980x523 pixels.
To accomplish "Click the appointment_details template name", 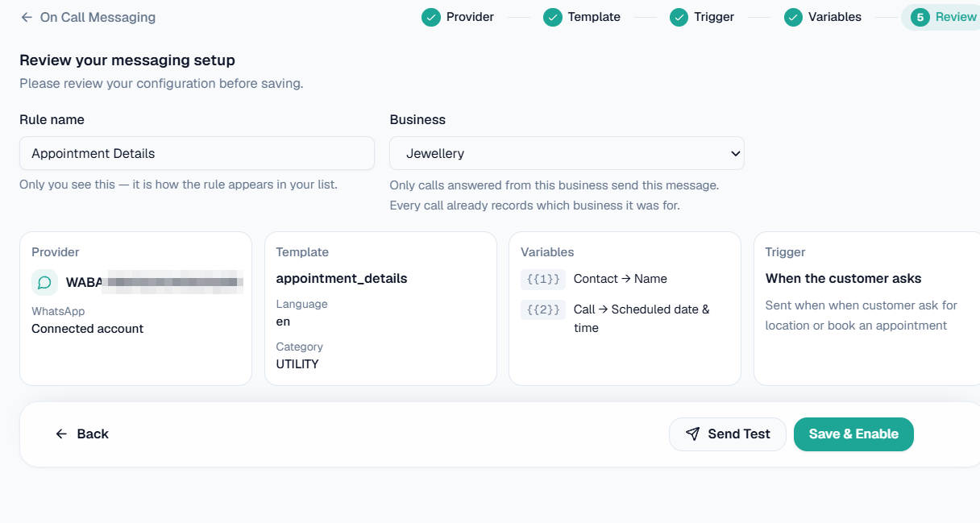I will (x=342, y=279).
